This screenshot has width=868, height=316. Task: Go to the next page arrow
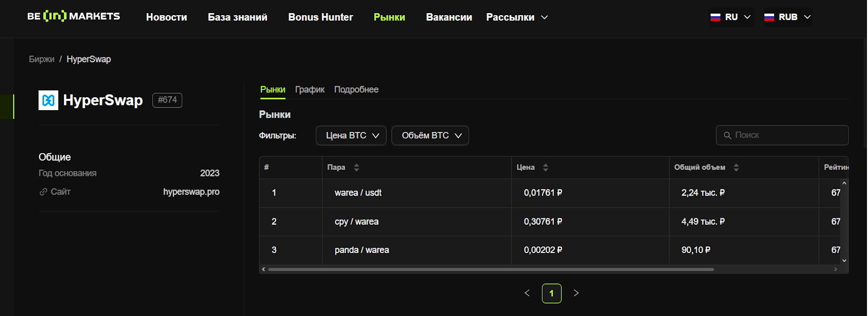point(576,293)
